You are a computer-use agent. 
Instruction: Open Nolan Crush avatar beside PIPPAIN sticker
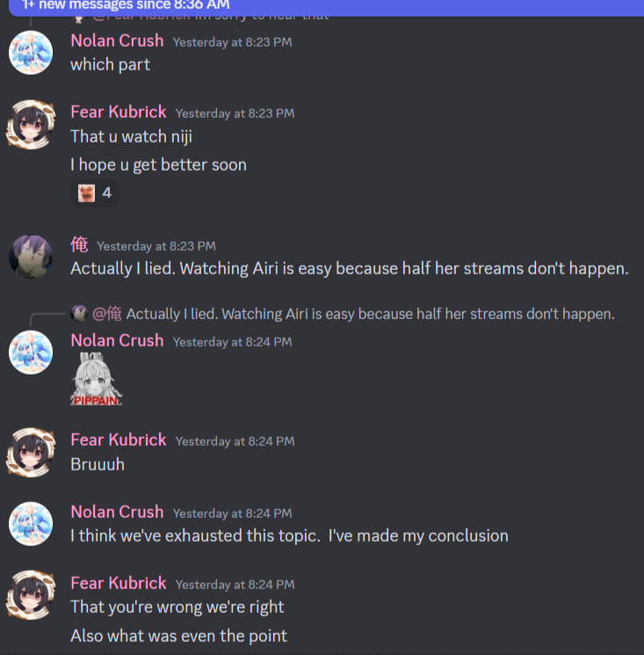point(31,353)
